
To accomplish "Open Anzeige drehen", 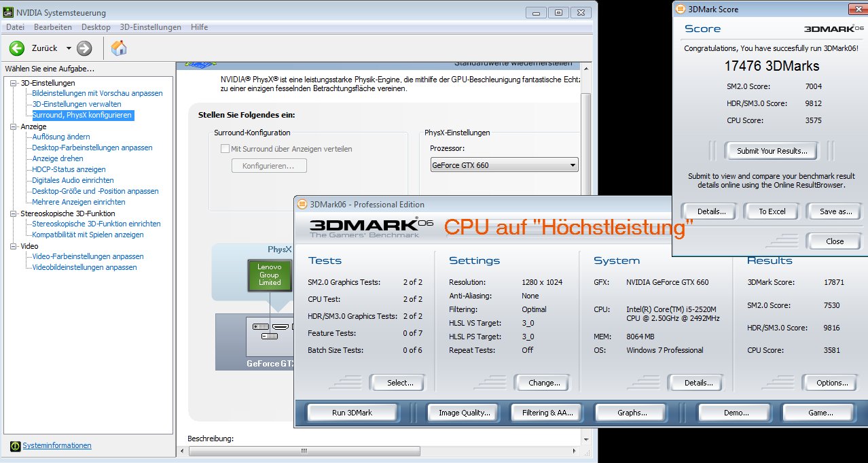I will point(58,158).
